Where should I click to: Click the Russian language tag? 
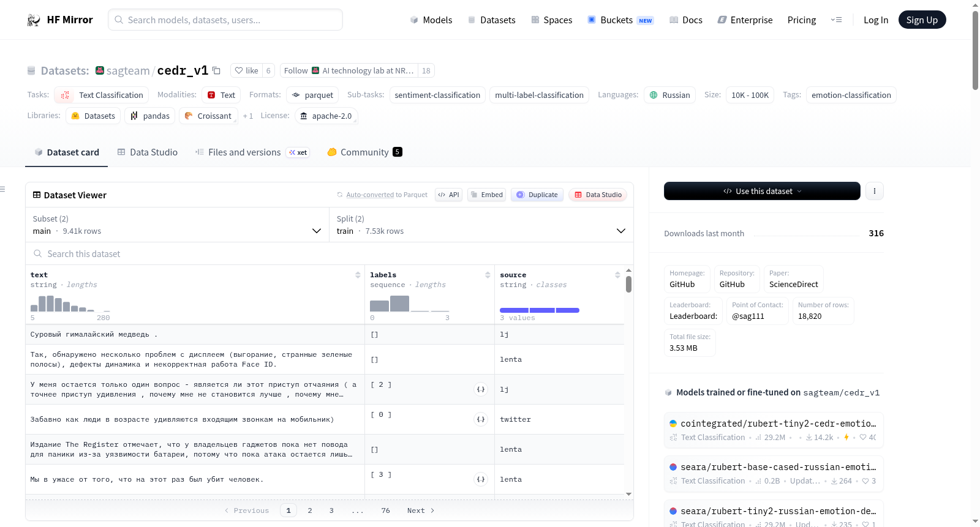coord(669,95)
